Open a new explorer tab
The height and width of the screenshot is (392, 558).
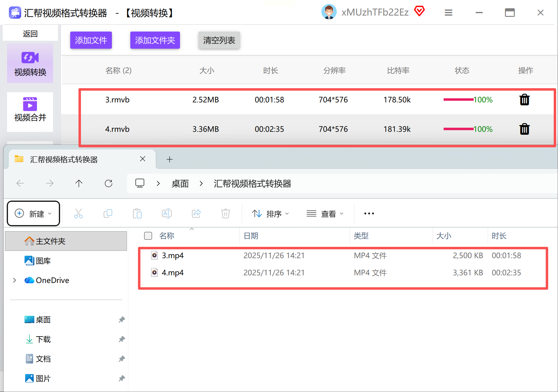(170, 159)
